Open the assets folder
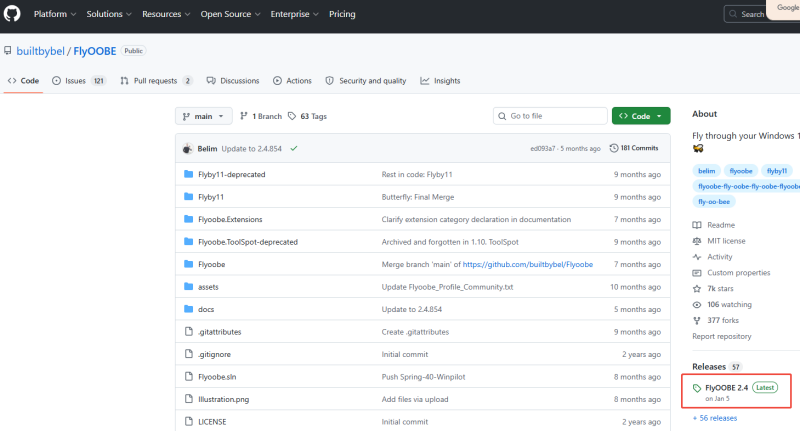The width and height of the screenshot is (800, 431). 208,287
